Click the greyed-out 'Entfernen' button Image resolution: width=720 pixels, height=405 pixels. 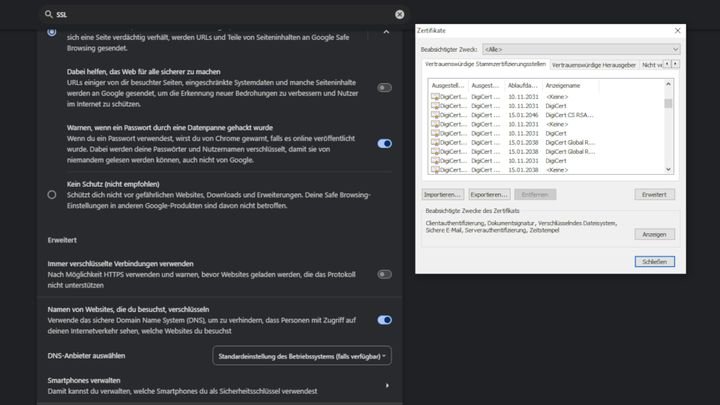click(x=535, y=195)
